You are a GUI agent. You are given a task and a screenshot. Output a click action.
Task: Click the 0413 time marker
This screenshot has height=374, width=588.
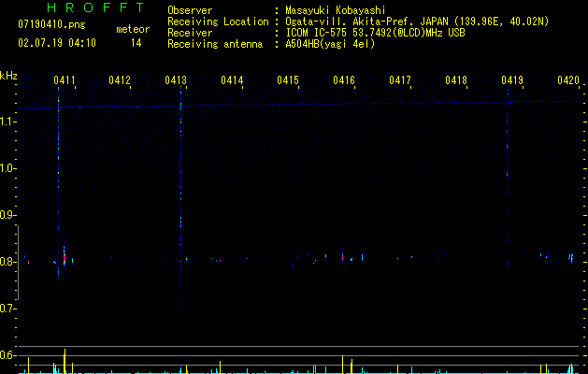176,79
